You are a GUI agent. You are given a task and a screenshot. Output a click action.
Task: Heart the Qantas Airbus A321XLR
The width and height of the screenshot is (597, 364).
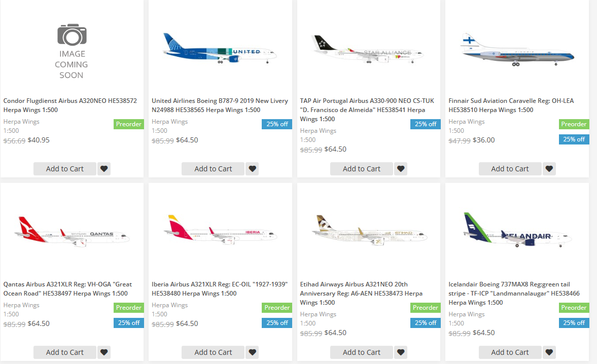(104, 352)
